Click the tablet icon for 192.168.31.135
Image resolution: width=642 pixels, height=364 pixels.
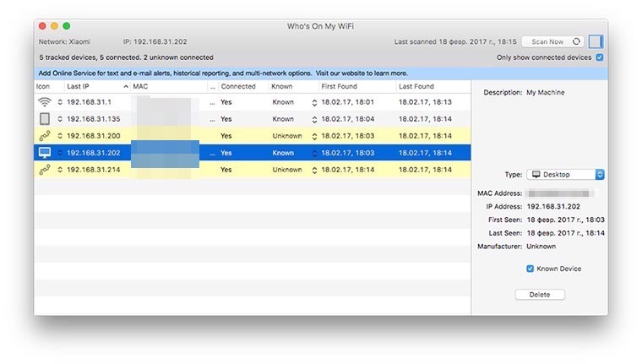pos(45,118)
